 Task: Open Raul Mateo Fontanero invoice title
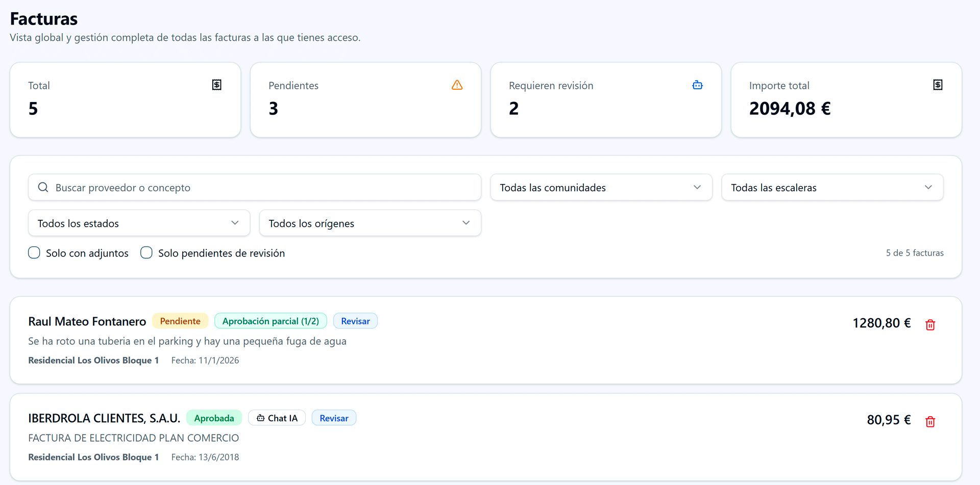click(87, 321)
